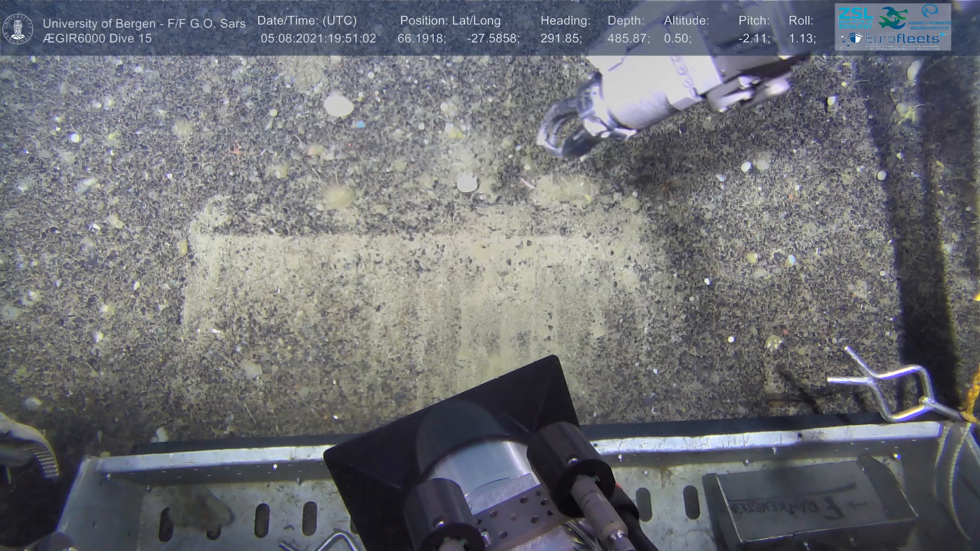Click the longitude value -27.5858
980x551 pixels.
[493, 39]
